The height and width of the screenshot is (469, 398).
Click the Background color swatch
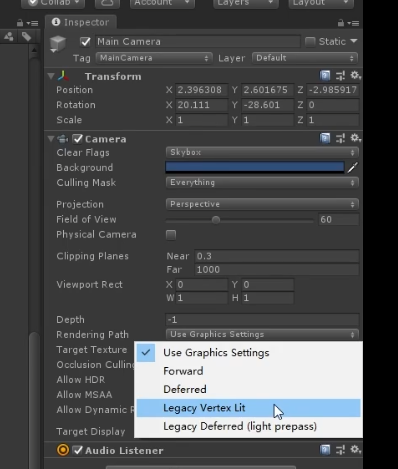[255, 167]
